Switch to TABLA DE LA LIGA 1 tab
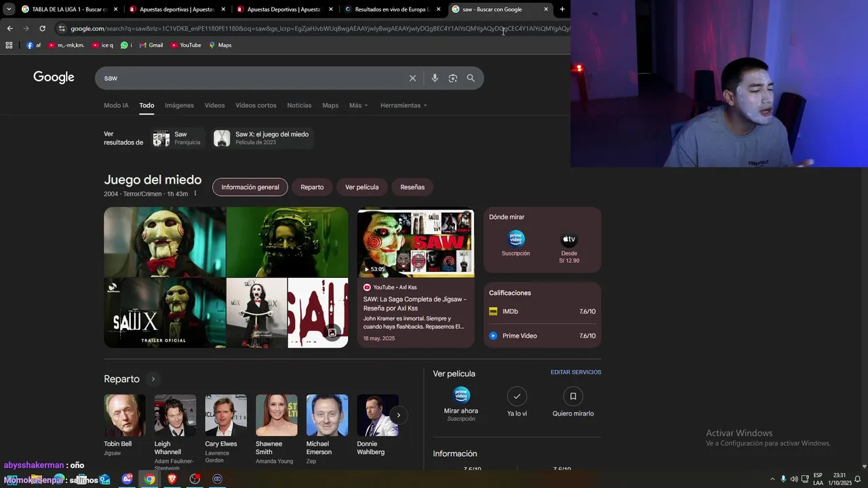868x488 pixels. 69,9
